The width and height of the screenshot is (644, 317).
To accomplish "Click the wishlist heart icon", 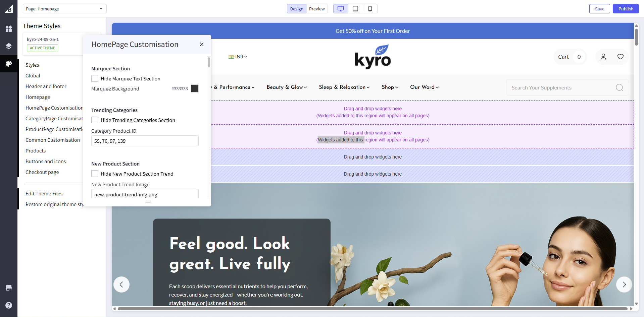I will 620,57.
